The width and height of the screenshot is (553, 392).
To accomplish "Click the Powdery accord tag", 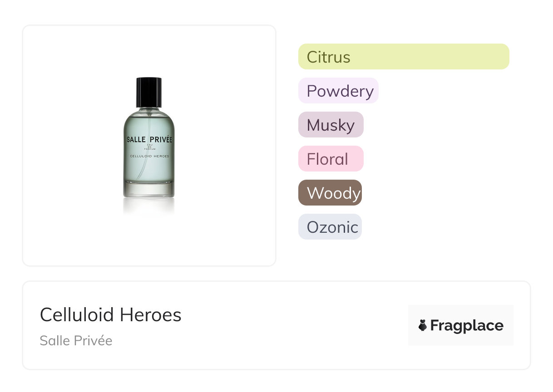I will 338,91.
